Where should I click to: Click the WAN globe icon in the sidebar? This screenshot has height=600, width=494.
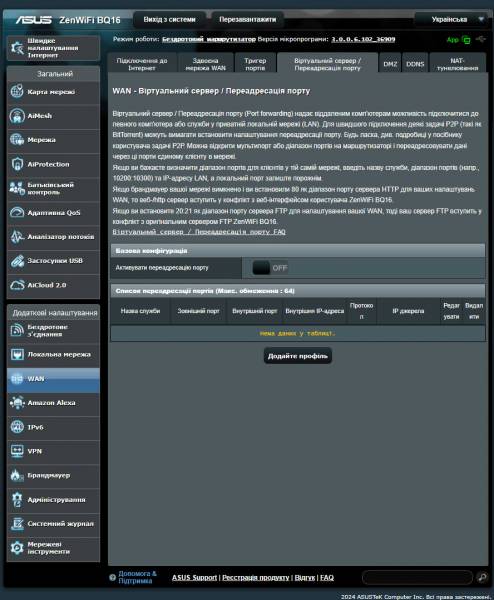tap(17, 379)
